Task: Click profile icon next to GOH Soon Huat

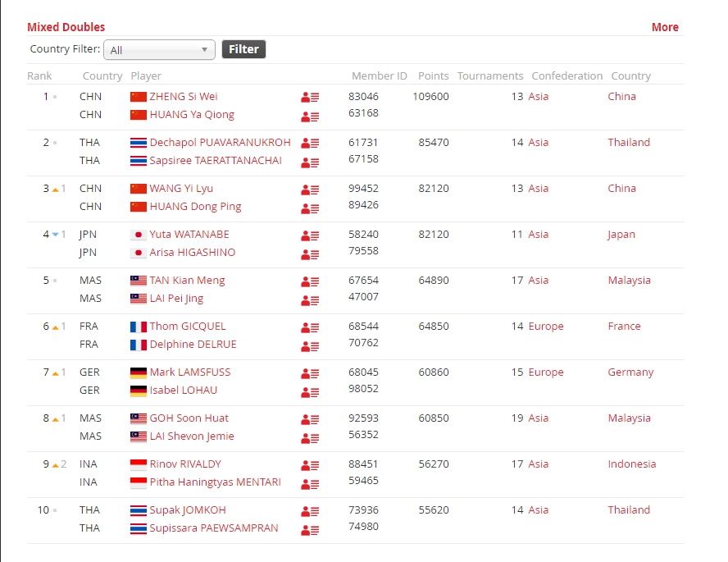Action: tap(309, 418)
